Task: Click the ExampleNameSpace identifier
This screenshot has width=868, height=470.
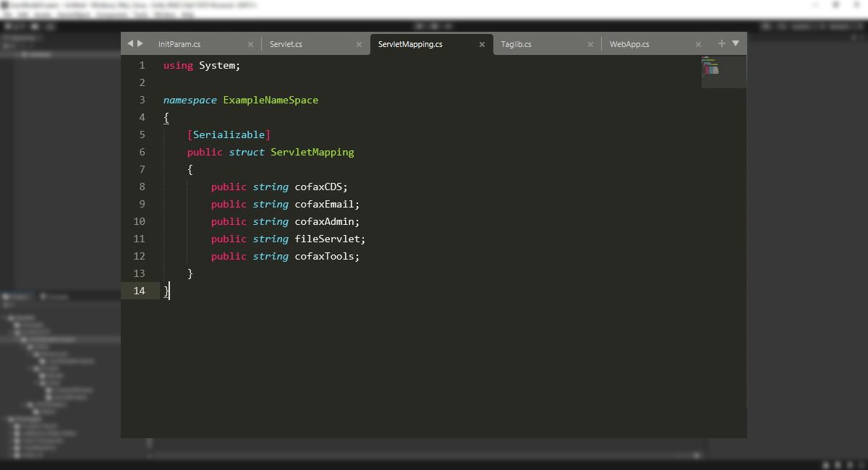Action: [271, 100]
